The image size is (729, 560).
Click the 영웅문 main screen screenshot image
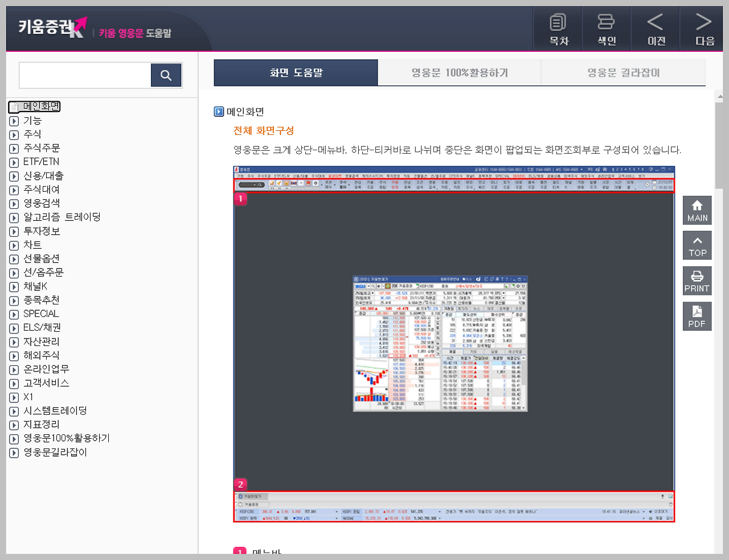454,344
